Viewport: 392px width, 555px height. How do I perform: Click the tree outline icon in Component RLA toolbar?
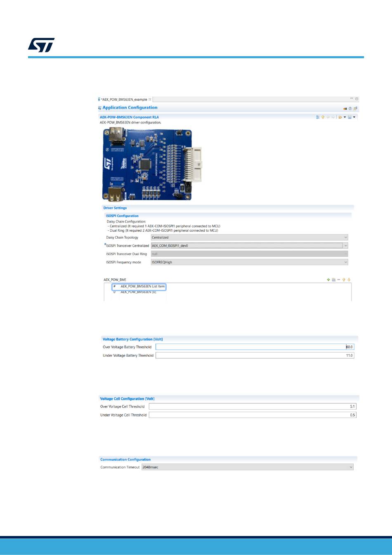pyautogui.click(x=318, y=117)
